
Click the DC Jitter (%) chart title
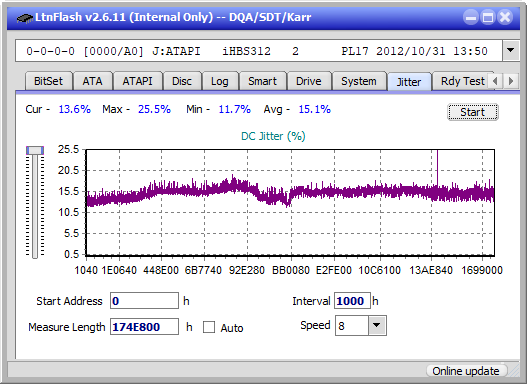click(273, 136)
